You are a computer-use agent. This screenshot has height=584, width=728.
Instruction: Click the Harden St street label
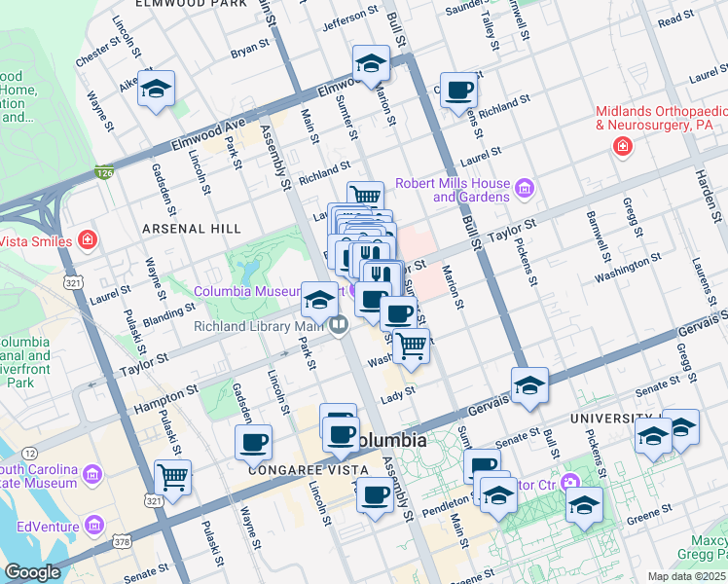(x=709, y=196)
